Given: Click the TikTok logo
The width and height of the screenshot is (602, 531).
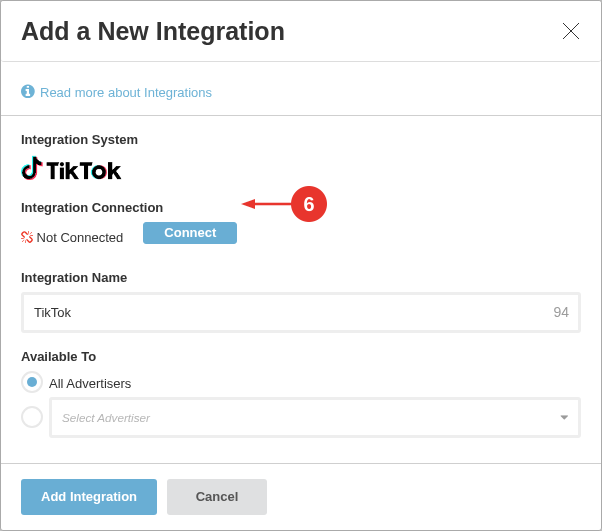Looking at the screenshot, I should pyautogui.click(x=71, y=169).
